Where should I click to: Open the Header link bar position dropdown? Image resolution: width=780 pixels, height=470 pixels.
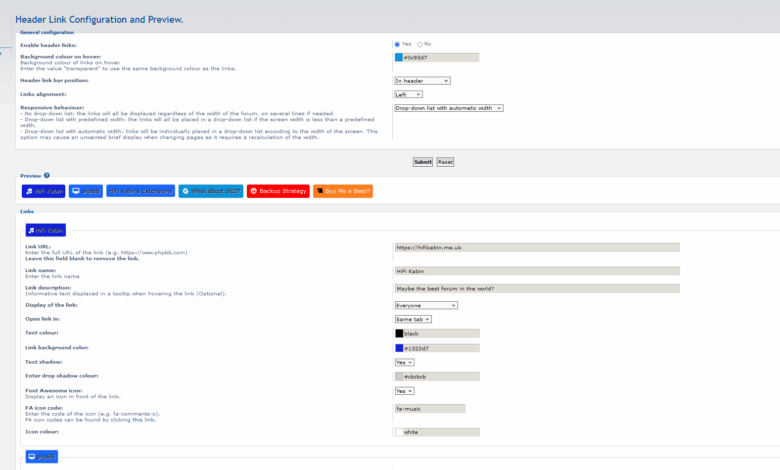421,80
